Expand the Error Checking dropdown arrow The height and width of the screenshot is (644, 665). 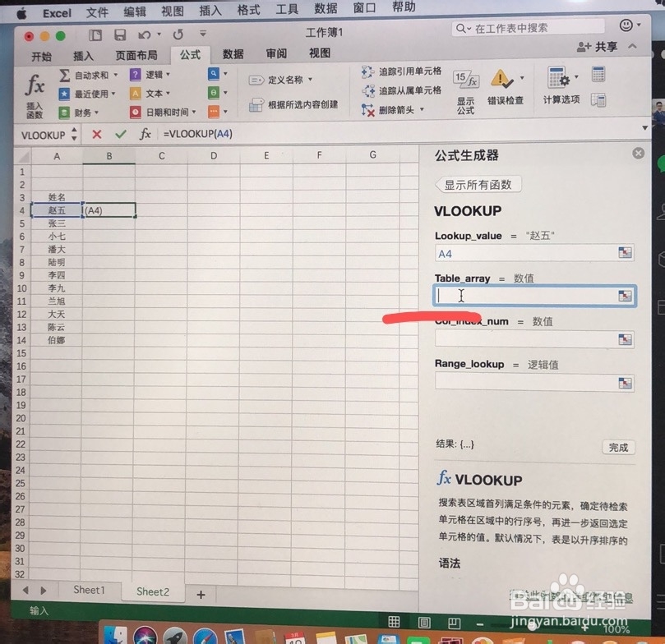coord(522,77)
